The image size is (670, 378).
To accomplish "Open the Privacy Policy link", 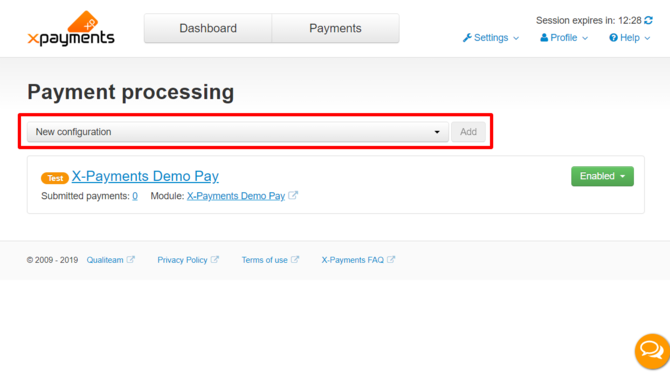I will (x=182, y=260).
